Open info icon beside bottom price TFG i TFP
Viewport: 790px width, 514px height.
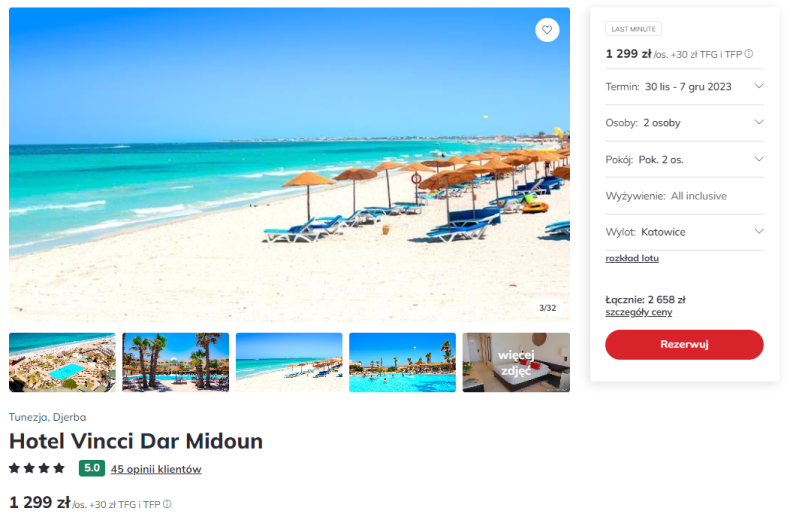(x=167, y=503)
